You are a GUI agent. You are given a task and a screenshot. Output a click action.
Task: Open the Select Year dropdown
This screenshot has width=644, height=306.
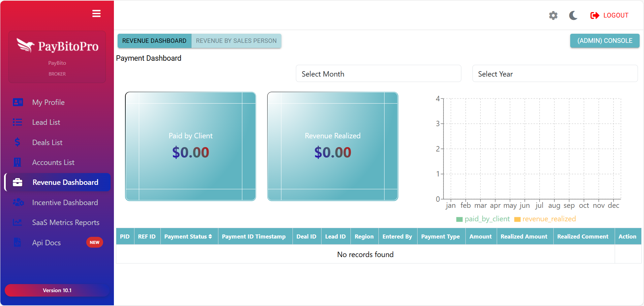(x=555, y=74)
